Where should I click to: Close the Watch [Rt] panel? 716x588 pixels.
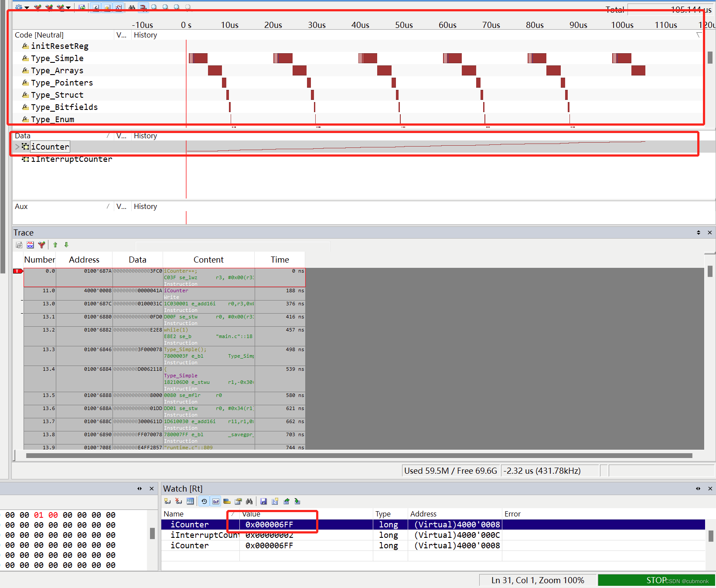710,489
